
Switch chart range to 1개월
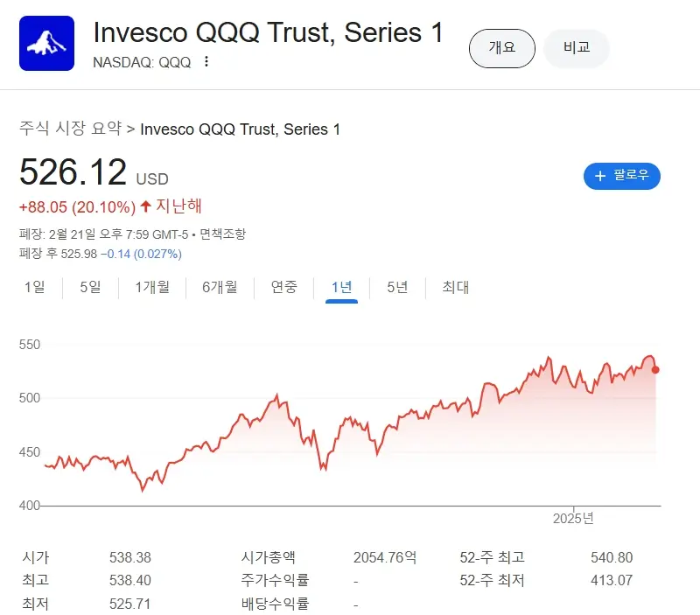(x=152, y=287)
